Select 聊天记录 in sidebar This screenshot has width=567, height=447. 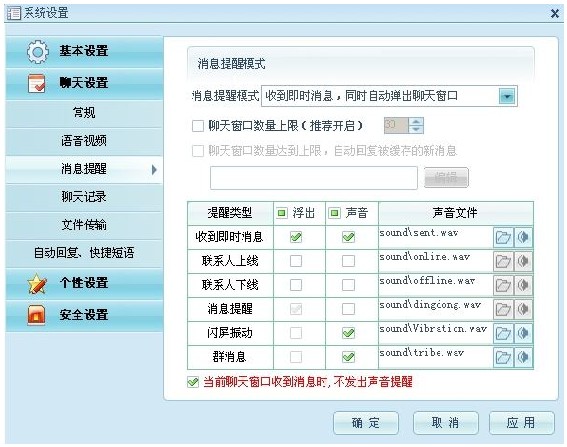click(x=84, y=197)
